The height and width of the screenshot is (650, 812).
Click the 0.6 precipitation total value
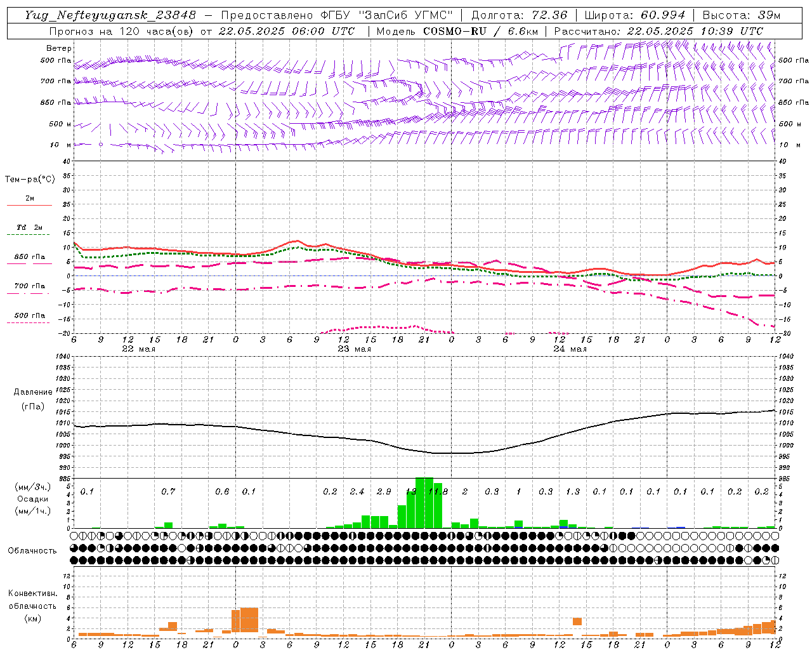click(222, 492)
